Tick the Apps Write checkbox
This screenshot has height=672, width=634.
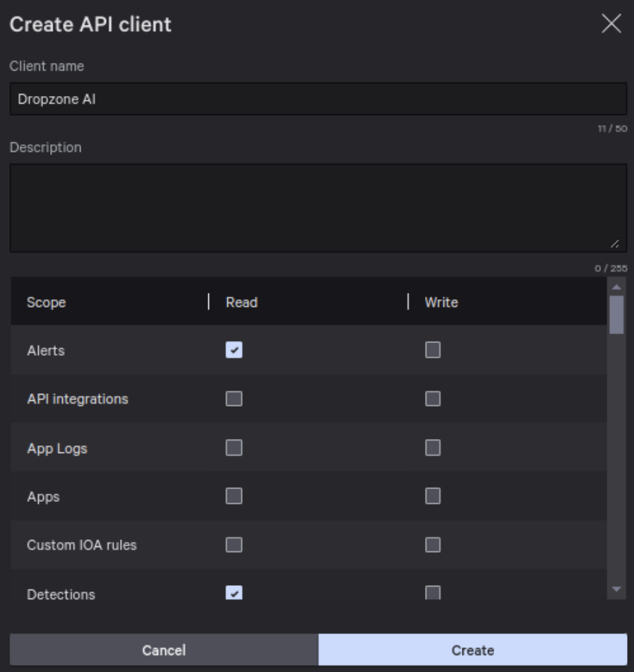pyautogui.click(x=433, y=496)
